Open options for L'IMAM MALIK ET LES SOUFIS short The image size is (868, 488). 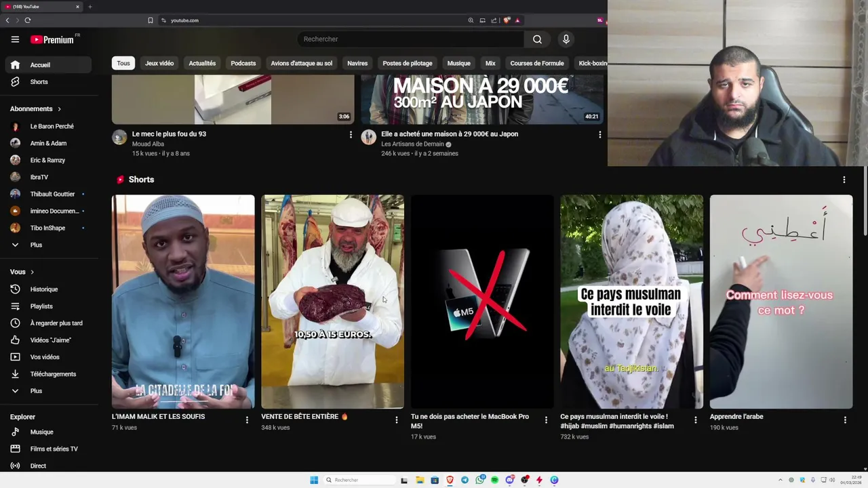247,420
